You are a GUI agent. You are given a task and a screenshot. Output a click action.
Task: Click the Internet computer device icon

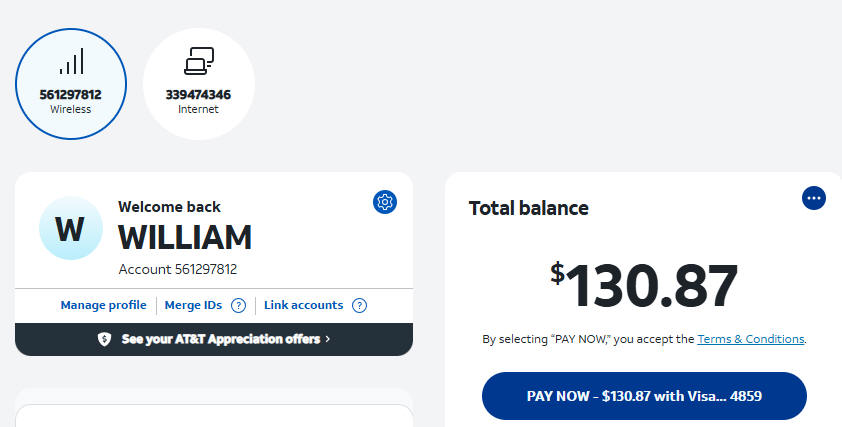(198, 62)
